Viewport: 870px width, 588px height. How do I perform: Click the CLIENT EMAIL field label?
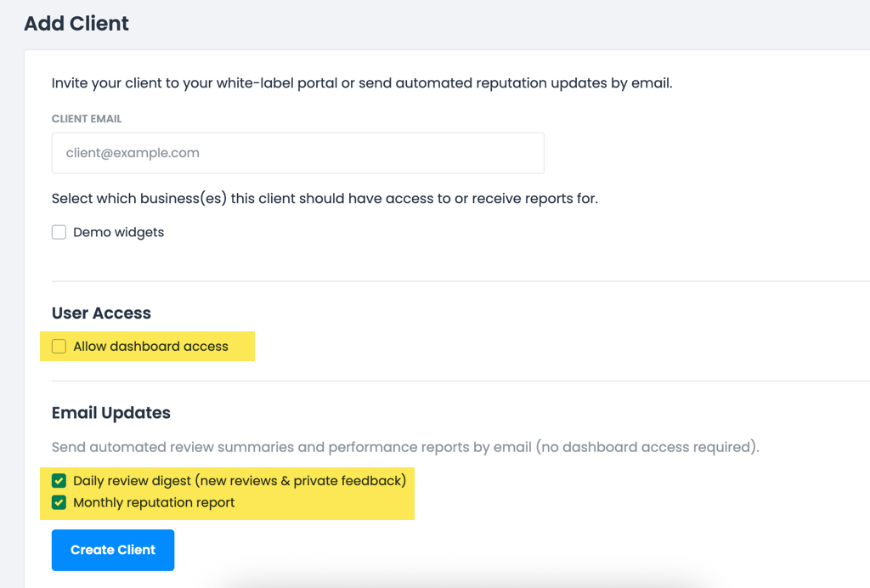[86, 119]
